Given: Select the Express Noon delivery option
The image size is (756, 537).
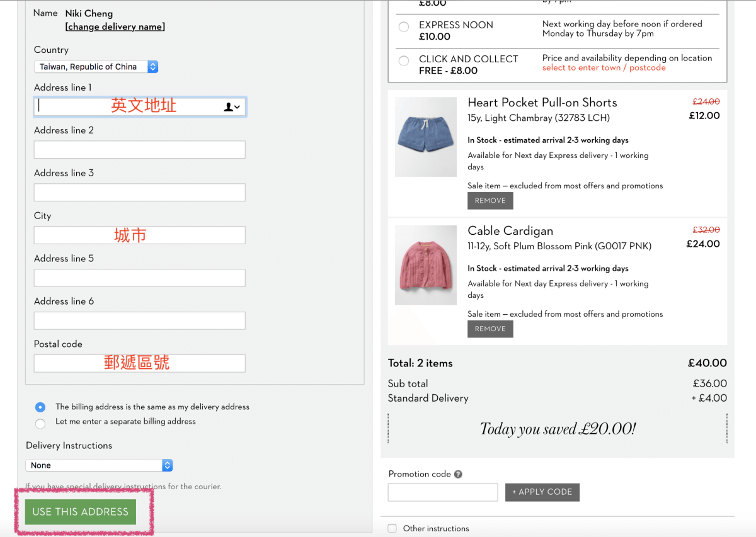Looking at the screenshot, I should (404, 27).
